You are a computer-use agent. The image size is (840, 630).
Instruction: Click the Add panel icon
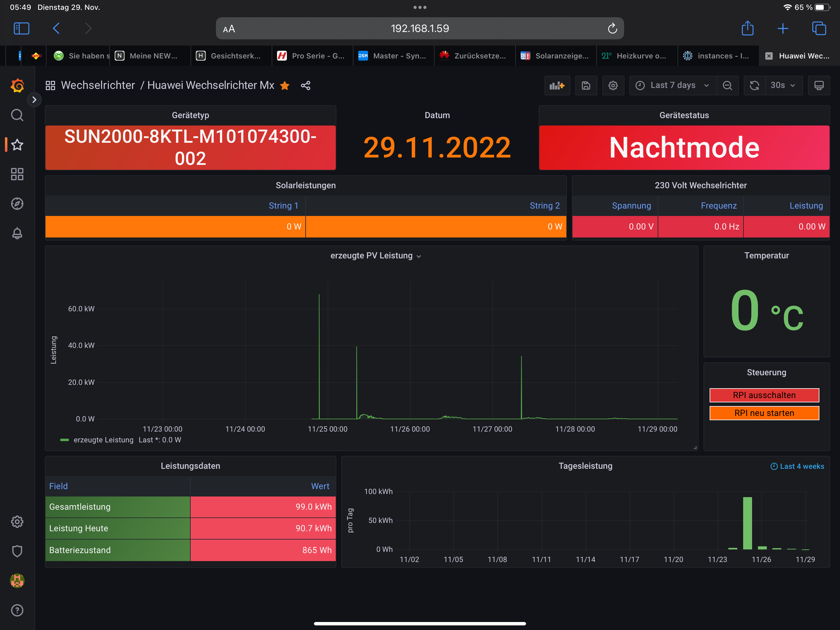[x=557, y=86]
